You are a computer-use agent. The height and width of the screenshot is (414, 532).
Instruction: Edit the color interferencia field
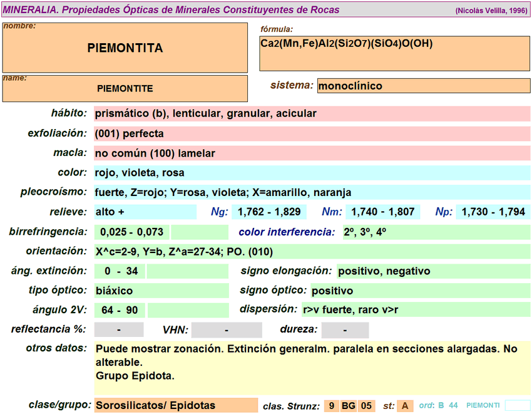pyautogui.click(x=436, y=232)
